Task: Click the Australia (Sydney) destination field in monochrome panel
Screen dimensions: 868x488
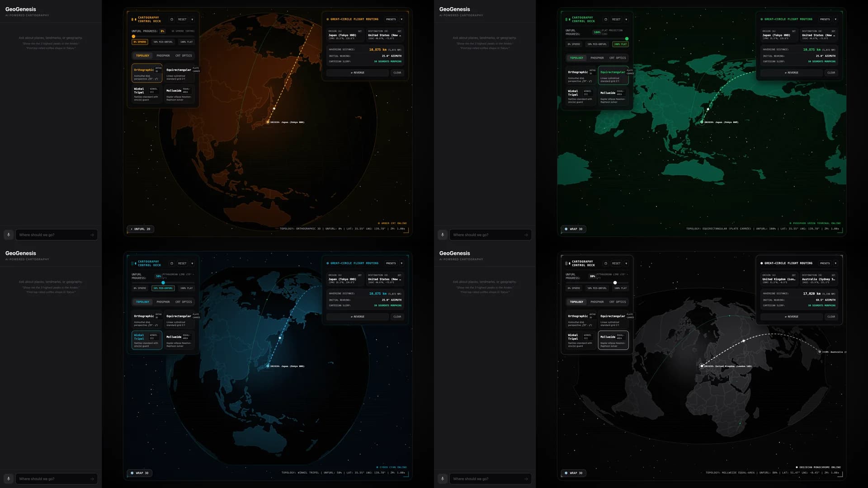Action: coord(819,278)
